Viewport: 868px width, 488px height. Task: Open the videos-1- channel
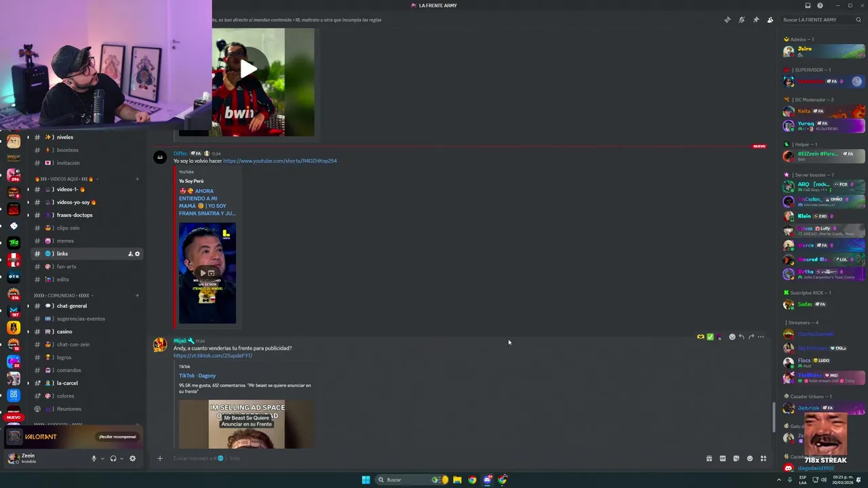87,189
